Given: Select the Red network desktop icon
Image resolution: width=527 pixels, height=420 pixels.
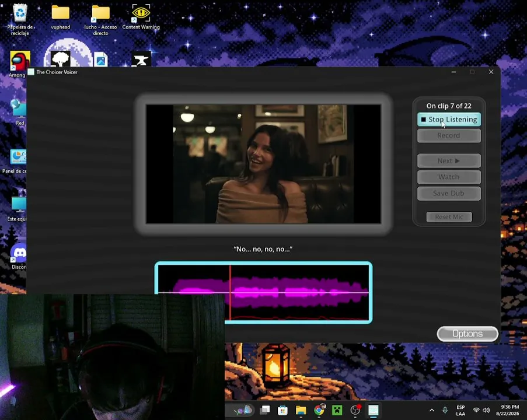Looking at the screenshot, I should (x=19, y=113).
